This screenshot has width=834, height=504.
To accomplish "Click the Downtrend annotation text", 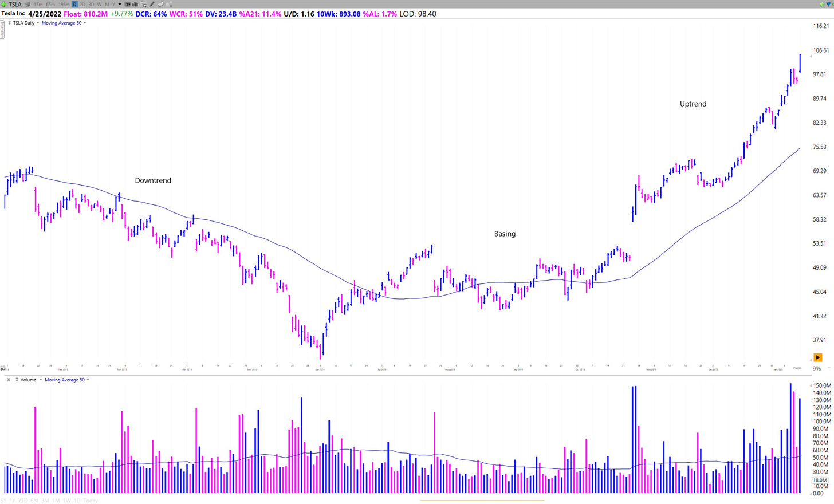I will [153, 180].
